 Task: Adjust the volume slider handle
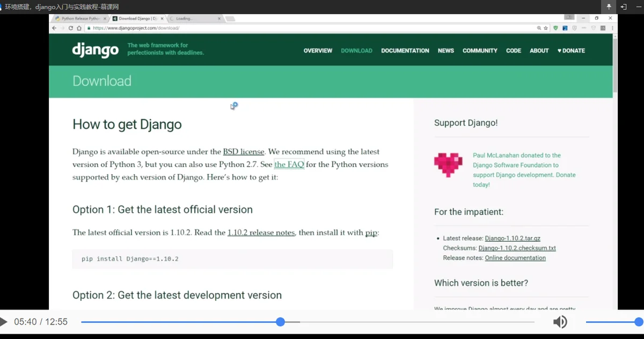point(639,322)
